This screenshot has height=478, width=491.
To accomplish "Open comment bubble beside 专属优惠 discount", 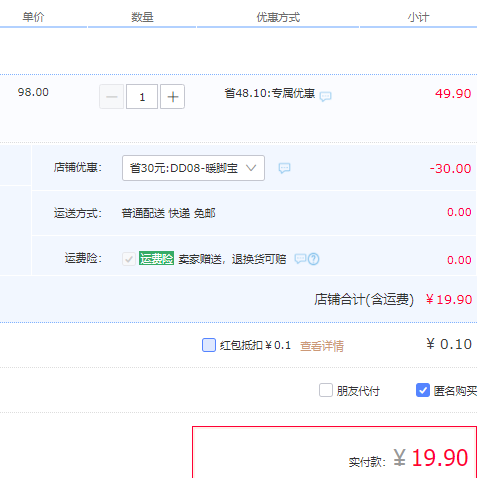I will (325, 97).
